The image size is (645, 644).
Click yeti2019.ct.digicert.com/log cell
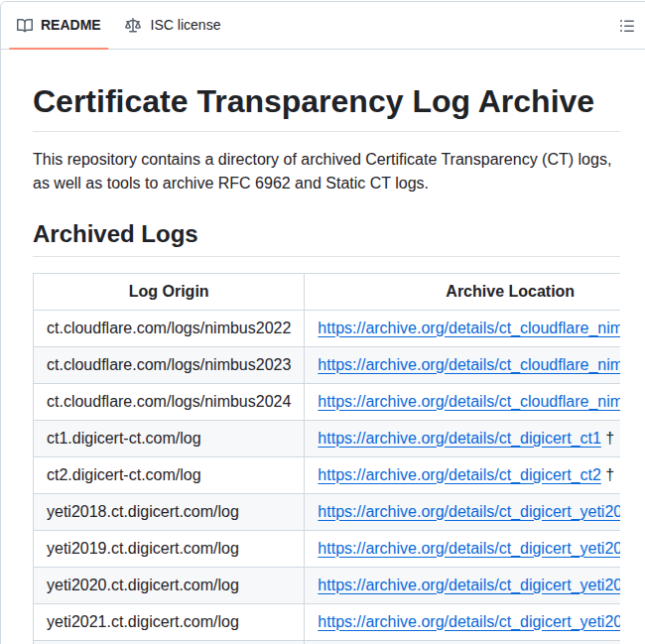[169, 548]
